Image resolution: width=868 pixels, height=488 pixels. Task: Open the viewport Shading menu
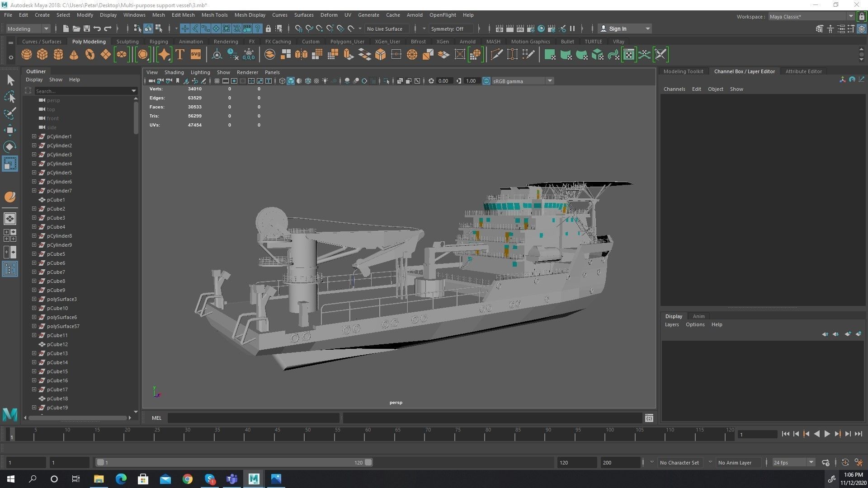174,72
